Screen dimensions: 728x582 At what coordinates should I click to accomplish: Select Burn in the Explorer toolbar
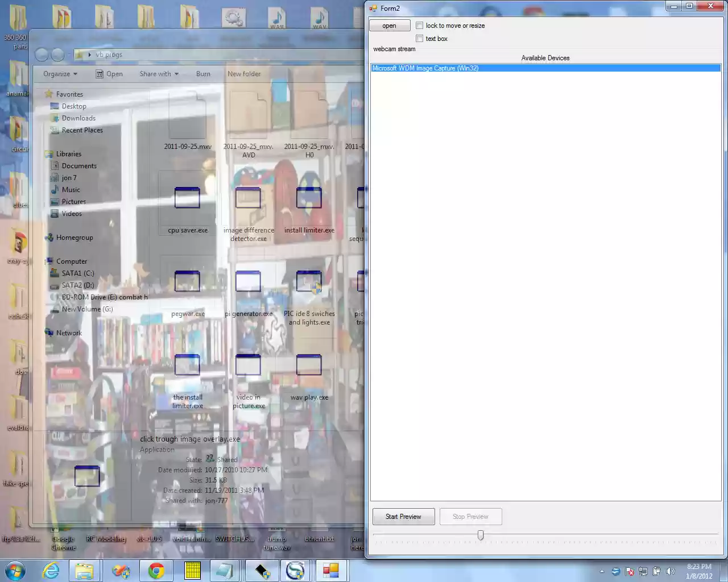[203, 73]
